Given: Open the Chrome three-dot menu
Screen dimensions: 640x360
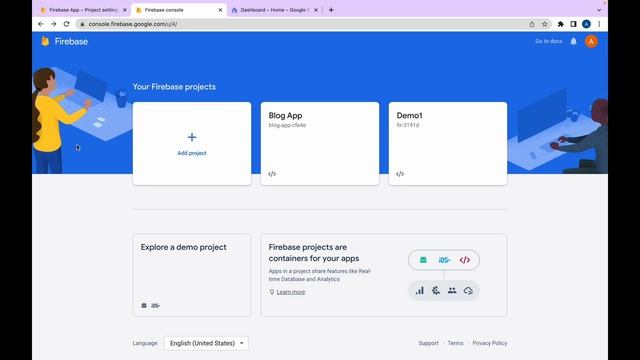Looking at the screenshot, I should click(599, 24).
